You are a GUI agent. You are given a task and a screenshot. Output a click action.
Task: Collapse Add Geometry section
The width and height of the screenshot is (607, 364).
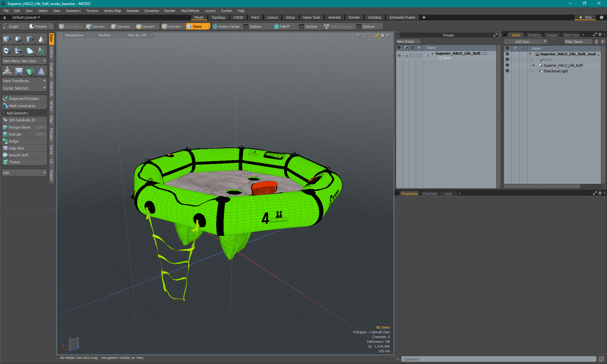(4, 113)
